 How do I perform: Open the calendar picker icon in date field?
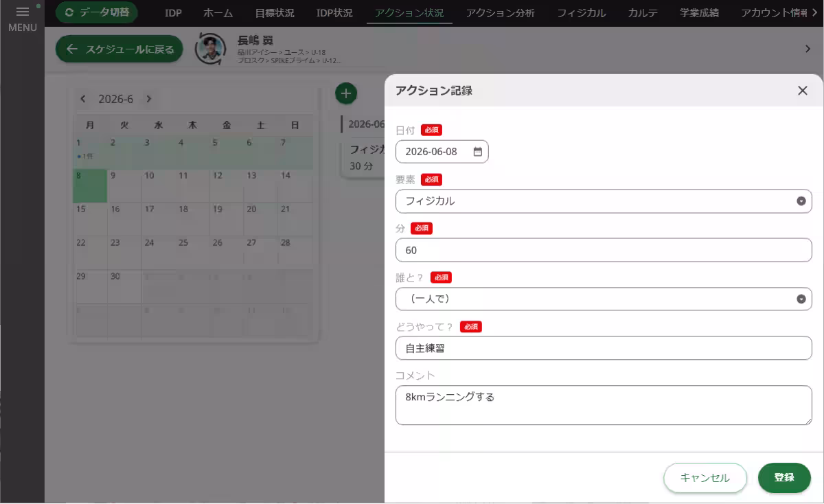click(x=478, y=152)
